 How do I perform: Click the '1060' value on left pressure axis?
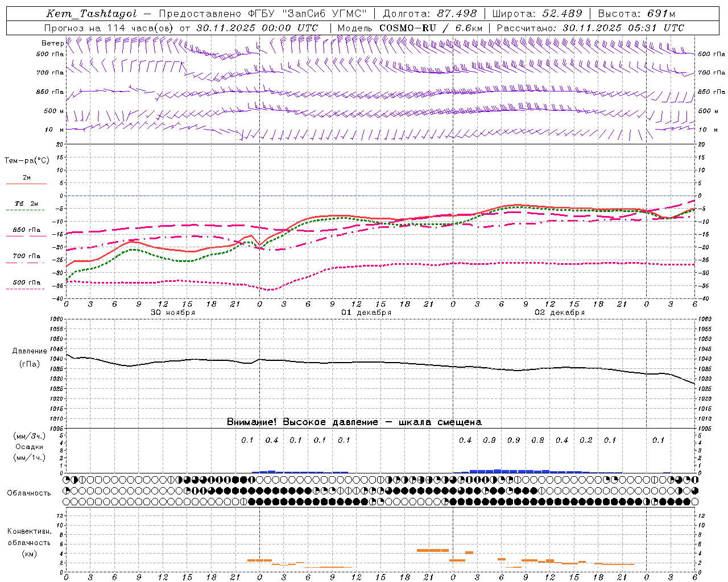pos(56,319)
